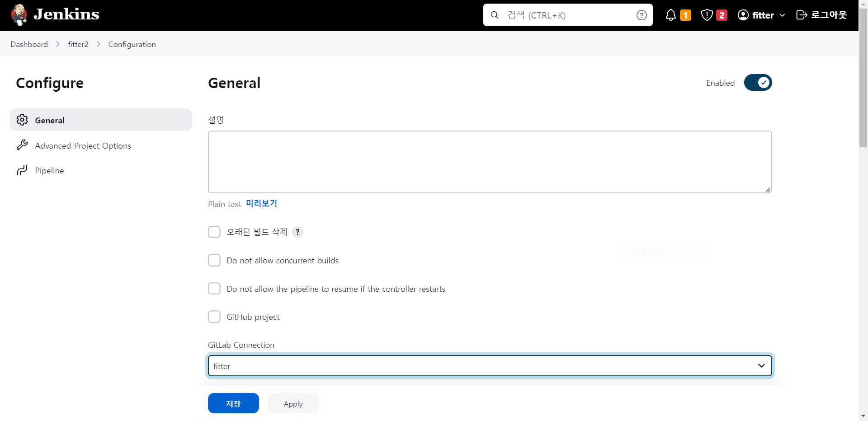Select General section in sidebar

pos(101,120)
